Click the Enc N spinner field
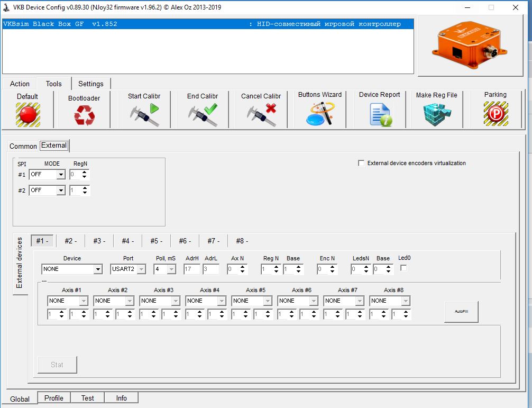Screen dimensions: 532x408 (x=327, y=269)
